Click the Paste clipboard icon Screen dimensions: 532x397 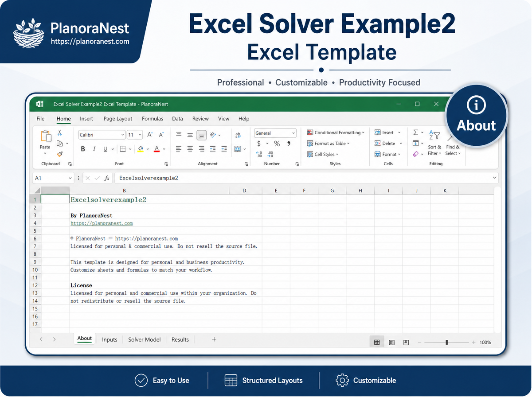45,136
